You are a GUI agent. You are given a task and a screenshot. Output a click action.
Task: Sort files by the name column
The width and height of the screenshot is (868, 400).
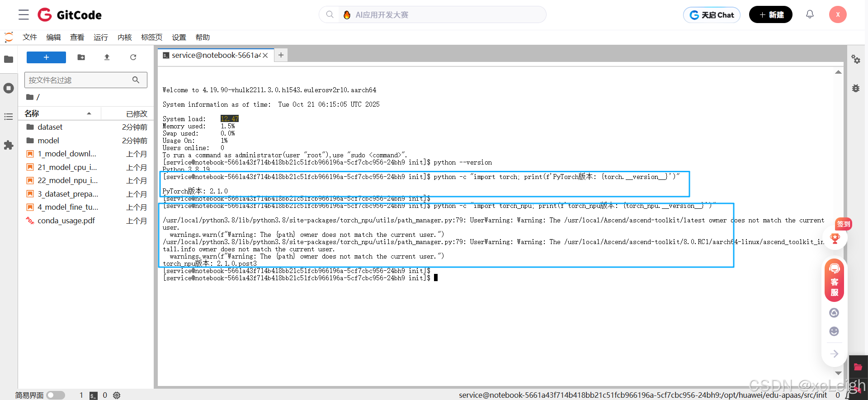coord(59,113)
